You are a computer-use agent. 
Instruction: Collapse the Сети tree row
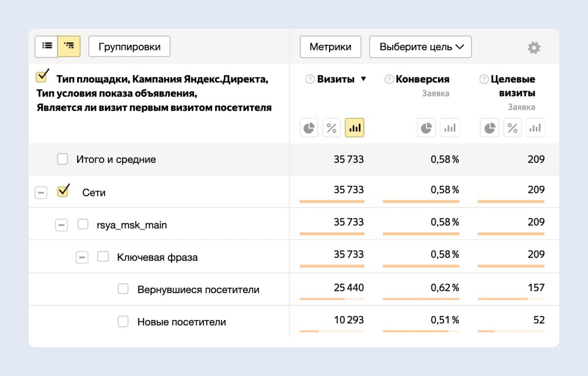pos(41,193)
